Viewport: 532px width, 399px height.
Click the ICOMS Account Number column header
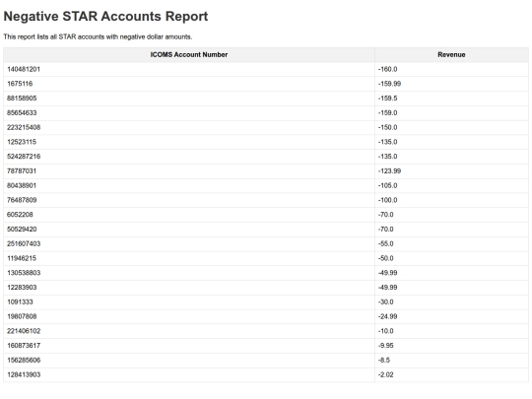click(x=189, y=54)
